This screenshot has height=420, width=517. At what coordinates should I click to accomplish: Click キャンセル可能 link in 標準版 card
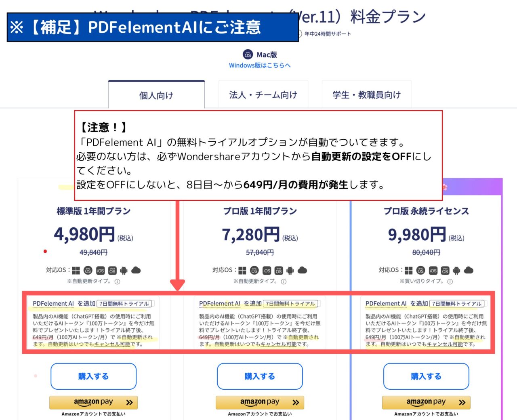112,344
